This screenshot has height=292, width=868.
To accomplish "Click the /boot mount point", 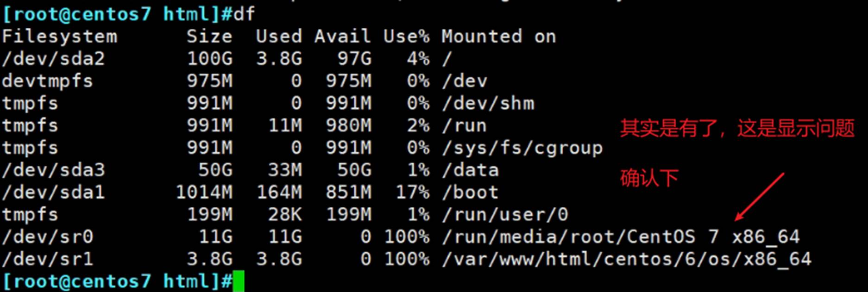I will [x=470, y=192].
